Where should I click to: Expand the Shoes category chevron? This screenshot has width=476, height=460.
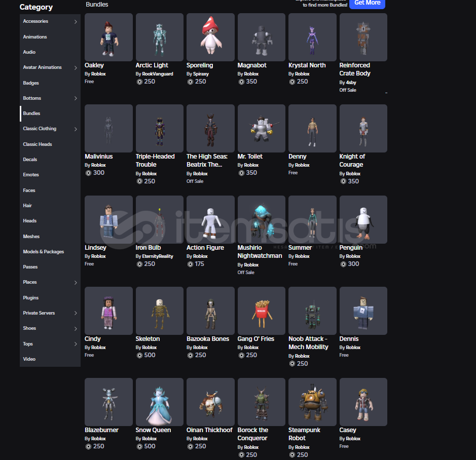click(76, 329)
